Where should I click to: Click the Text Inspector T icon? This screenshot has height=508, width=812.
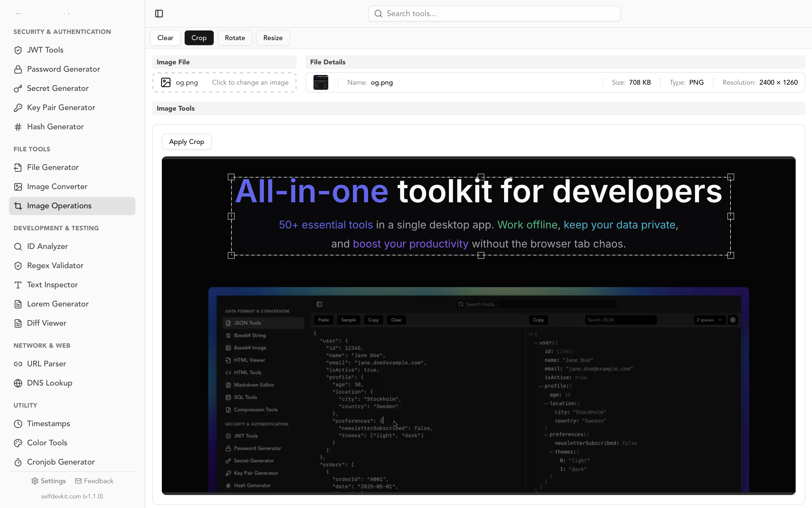click(18, 284)
